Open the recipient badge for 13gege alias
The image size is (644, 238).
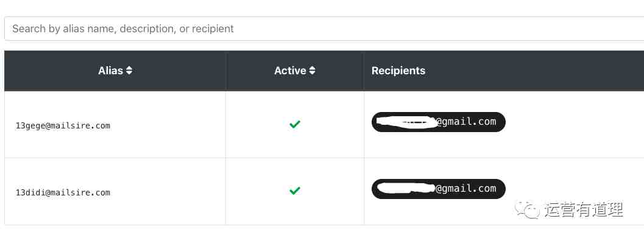tap(438, 122)
